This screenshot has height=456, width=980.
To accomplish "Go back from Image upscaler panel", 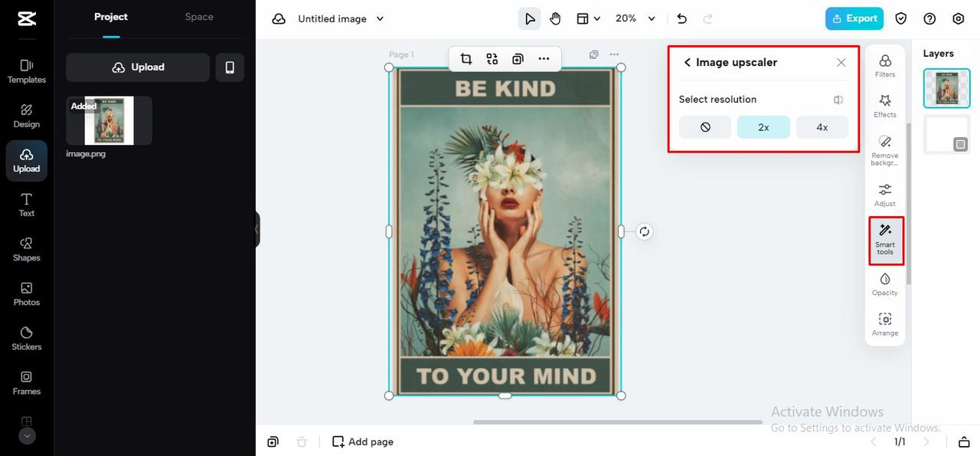I will click(x=687, y=63).
